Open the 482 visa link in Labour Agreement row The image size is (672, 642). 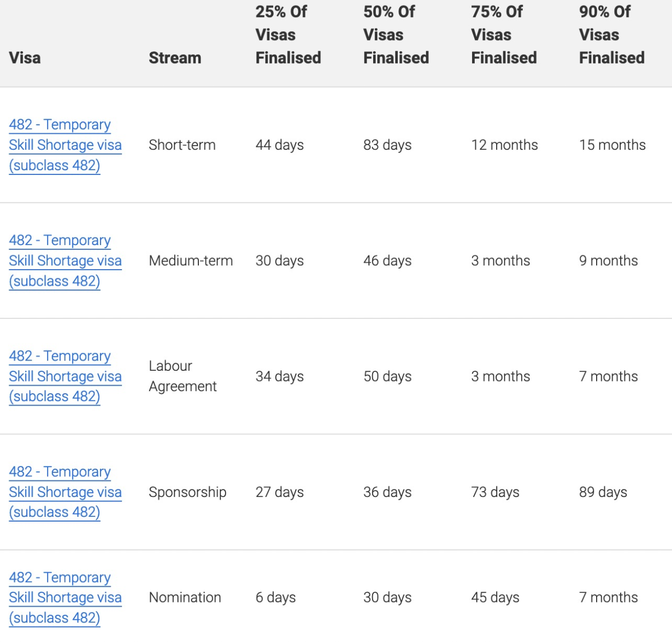click(x=65, y=376)
